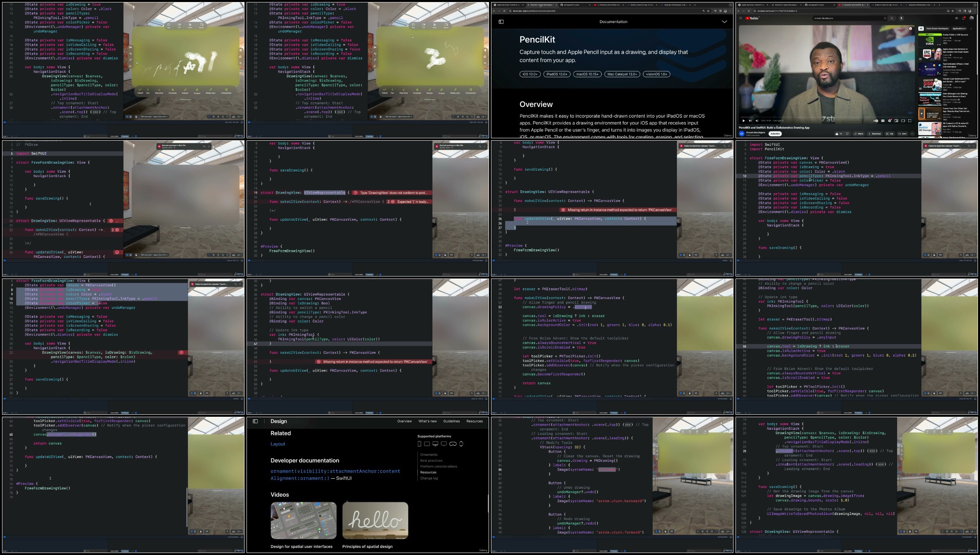Screen dimensions: 980x555
Task: Expand the Cold open chapter arrow
Action: tap(783, 121)
